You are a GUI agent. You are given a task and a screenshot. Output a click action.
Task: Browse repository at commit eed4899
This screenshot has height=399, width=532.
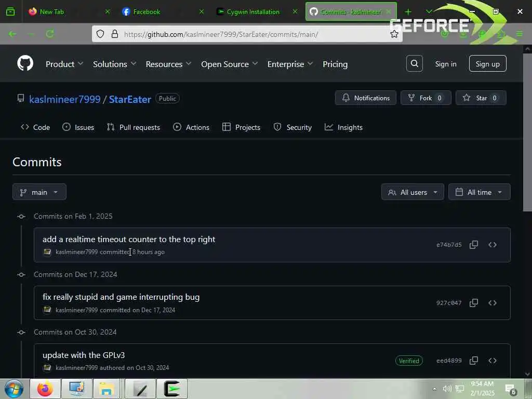coord(493,361)
